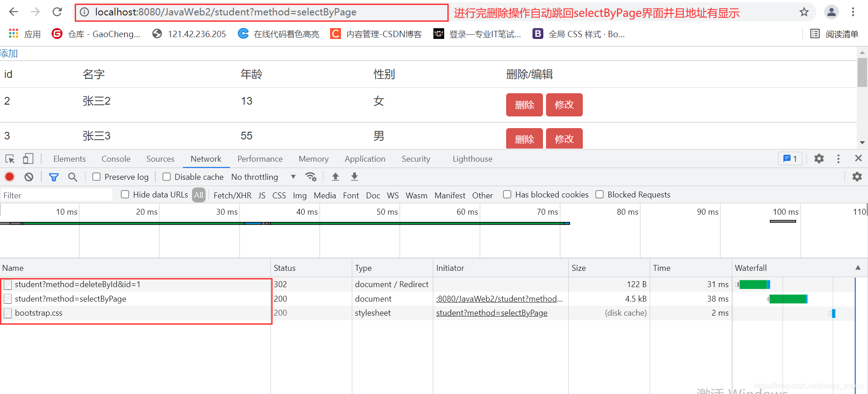Image resolution: width=868 pixels, height=394 pixels.
Task: Open the 121.42.236.205 bookmark
Action: click(189, 34)
